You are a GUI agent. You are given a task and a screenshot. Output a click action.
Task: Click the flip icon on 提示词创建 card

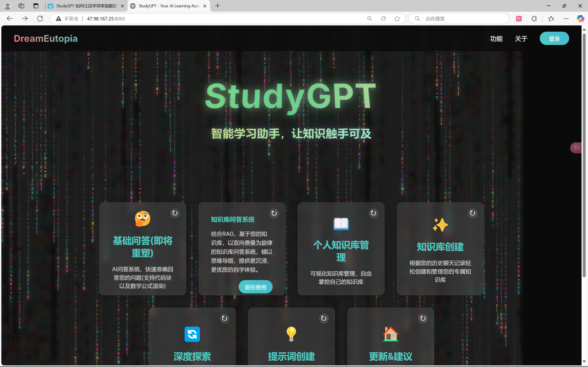click(324, 318)
